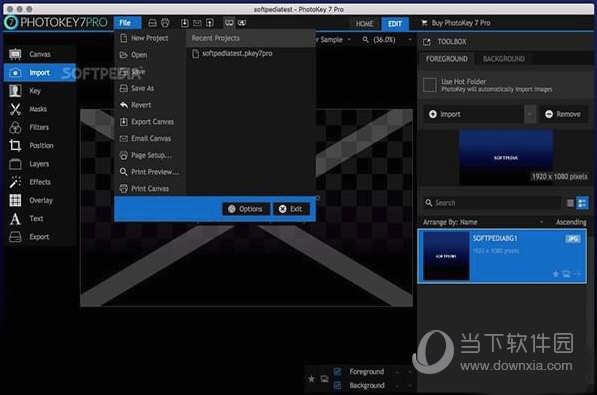Switch to the EDIT tab
Image resolution: width=597 pixels, height=395 pixels.
click(x=395, y=24)
